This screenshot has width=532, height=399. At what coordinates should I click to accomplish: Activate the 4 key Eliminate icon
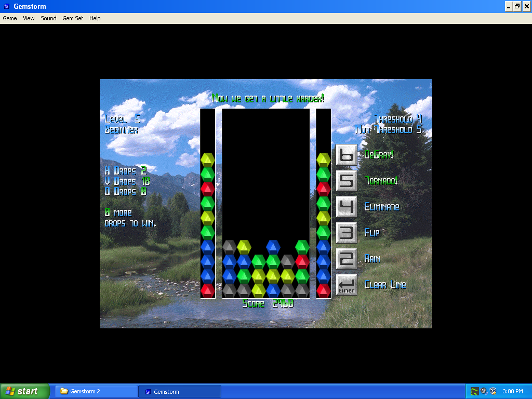(347, 207)
